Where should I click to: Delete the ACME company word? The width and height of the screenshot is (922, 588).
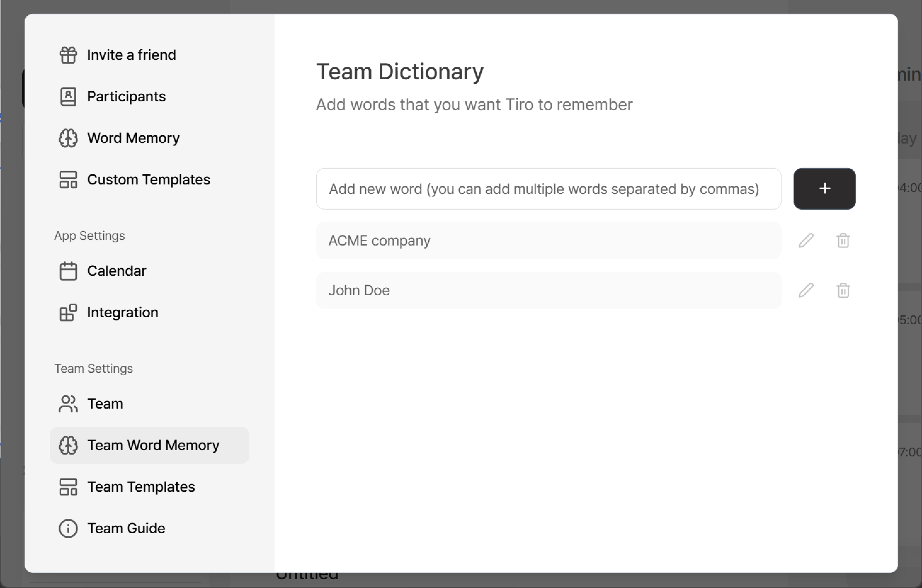click(843, 240)
